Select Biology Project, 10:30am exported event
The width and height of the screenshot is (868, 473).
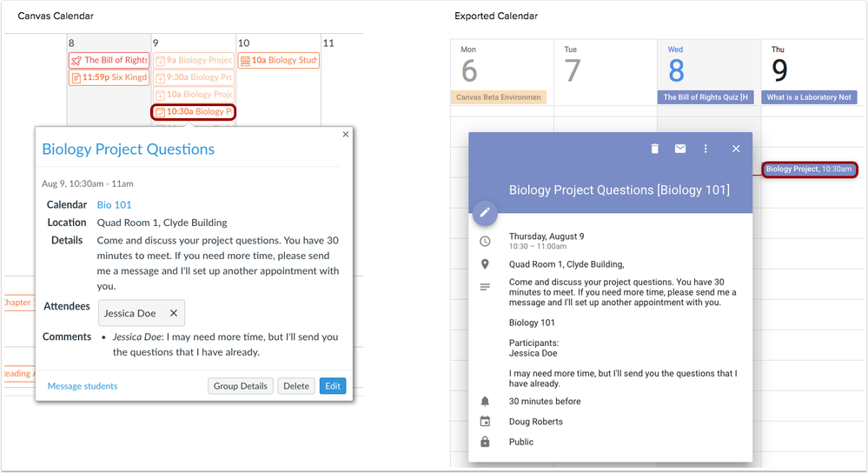809,170
